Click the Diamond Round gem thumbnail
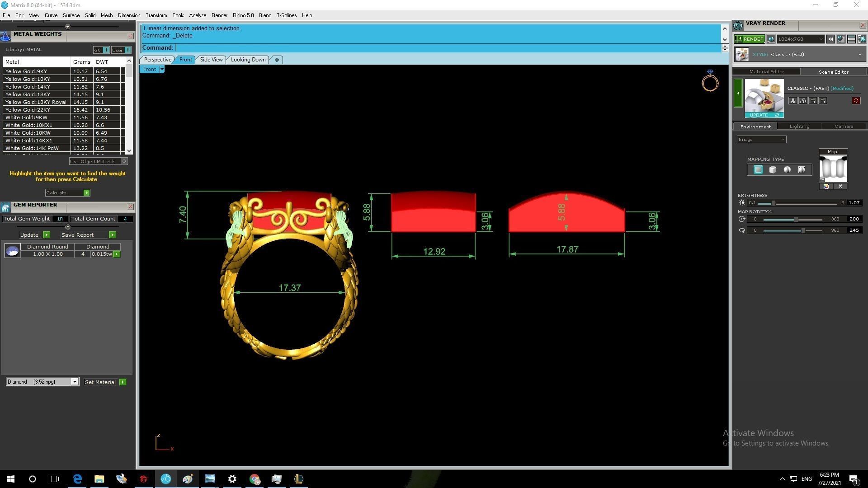Viewport: 868px width, 488px height. [12, 251]
